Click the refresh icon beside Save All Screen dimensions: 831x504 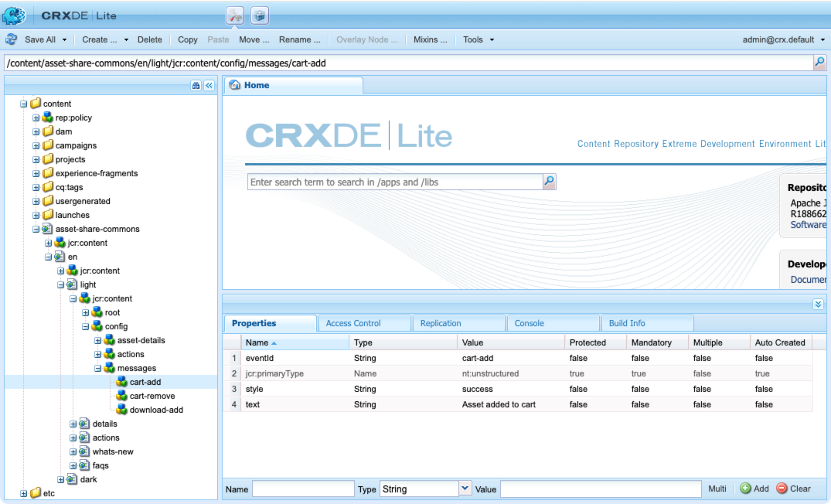point(11,39)
